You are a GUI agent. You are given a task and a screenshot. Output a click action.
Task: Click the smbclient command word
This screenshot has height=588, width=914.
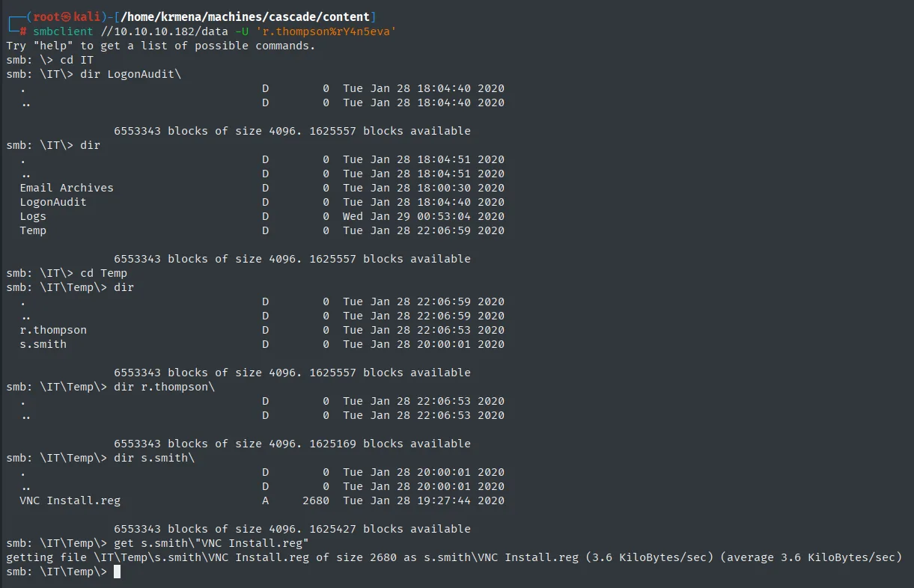63,31
